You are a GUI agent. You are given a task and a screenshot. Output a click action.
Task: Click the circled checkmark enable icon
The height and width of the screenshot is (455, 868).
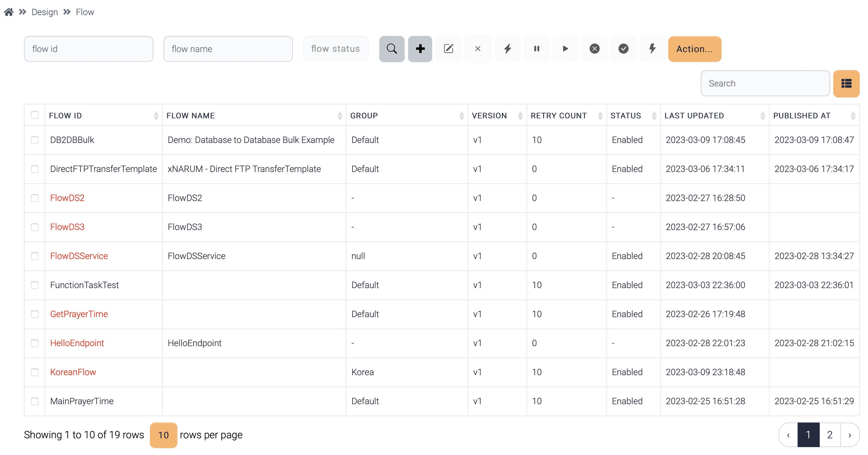tap(623, 49)
